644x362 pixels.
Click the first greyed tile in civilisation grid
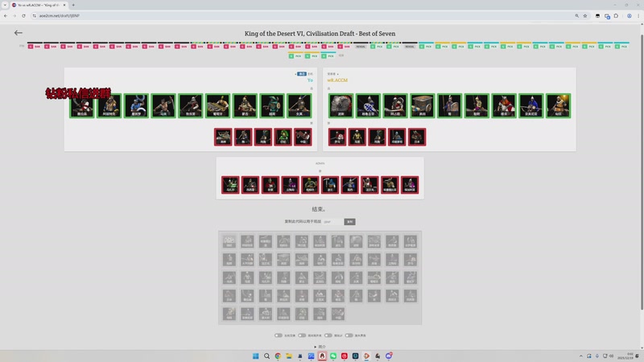229,241
